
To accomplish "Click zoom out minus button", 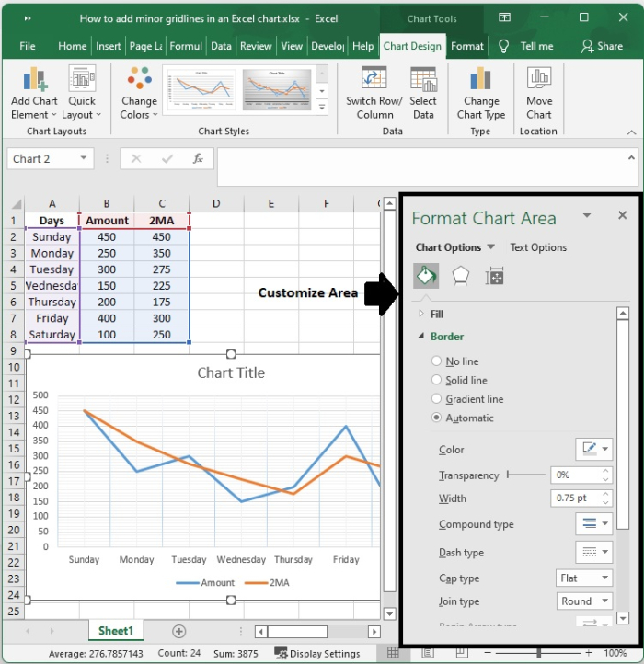I will coord(489,653).
